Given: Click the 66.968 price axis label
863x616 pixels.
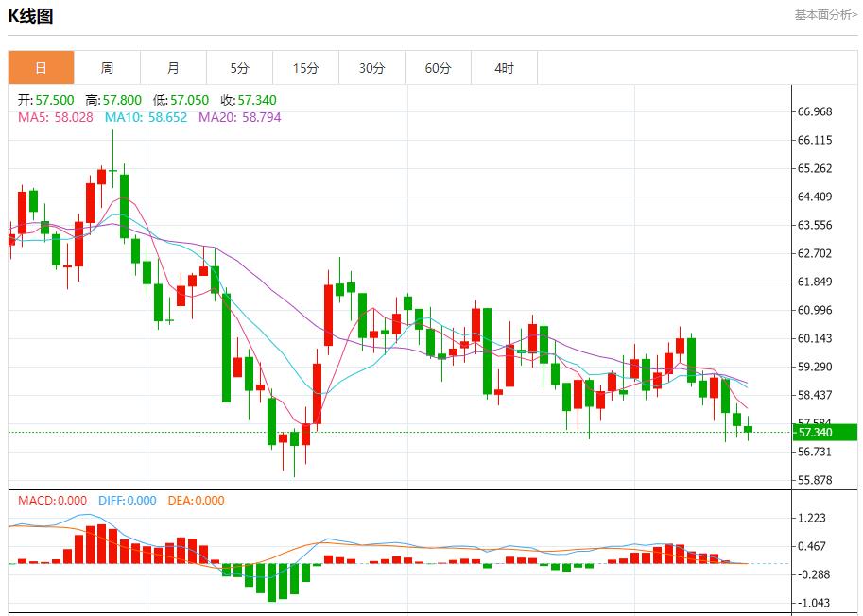Looking at the screenshot, I should (815, 111).
